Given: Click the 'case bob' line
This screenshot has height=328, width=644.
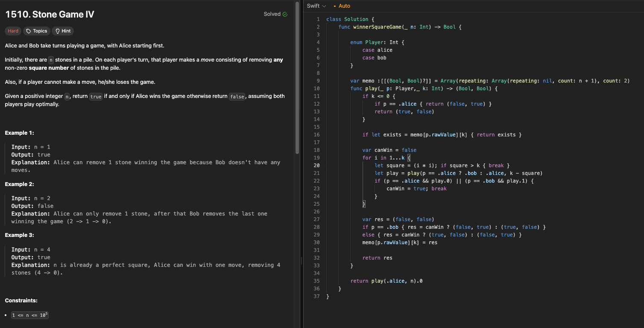Looking at the screenshot, I should coord(374,58).
